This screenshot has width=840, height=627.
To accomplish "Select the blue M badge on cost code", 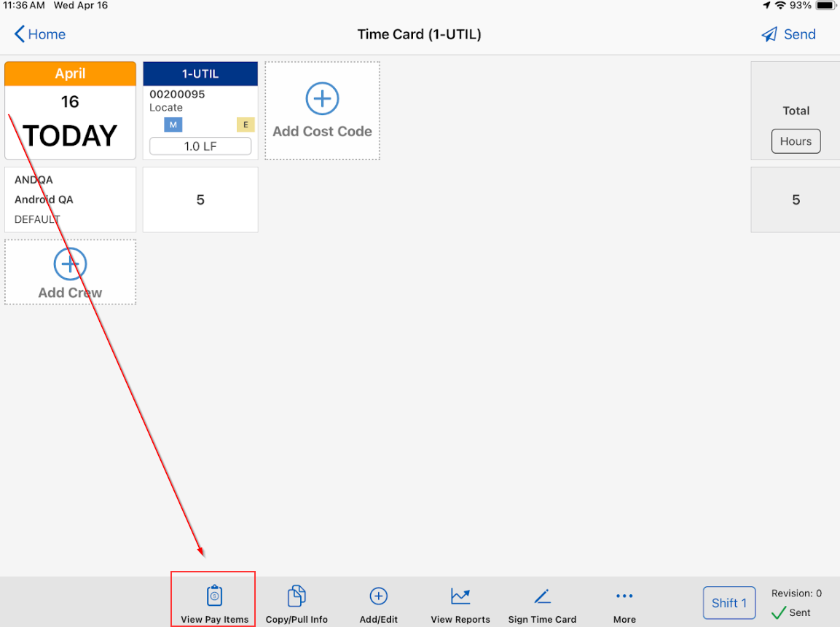I will 173,125.
